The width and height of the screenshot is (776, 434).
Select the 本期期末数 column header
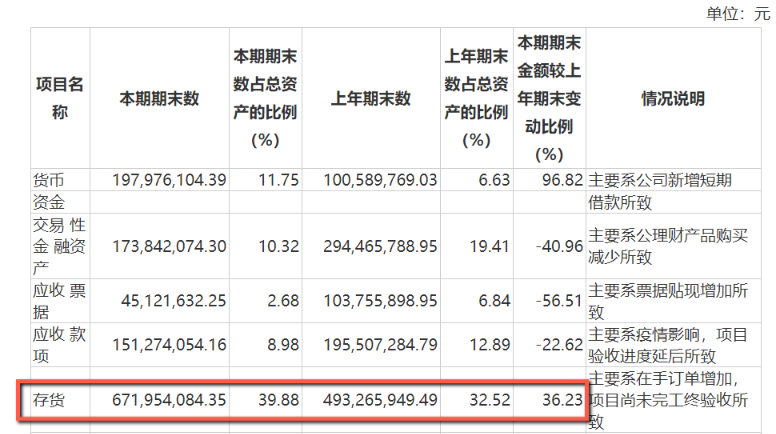click(x=159, y=99)
